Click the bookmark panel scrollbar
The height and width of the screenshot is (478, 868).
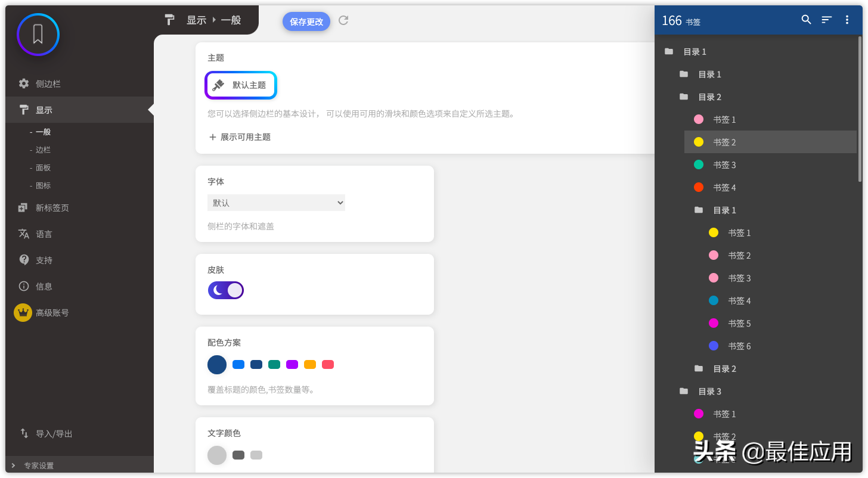coord(860,108)
